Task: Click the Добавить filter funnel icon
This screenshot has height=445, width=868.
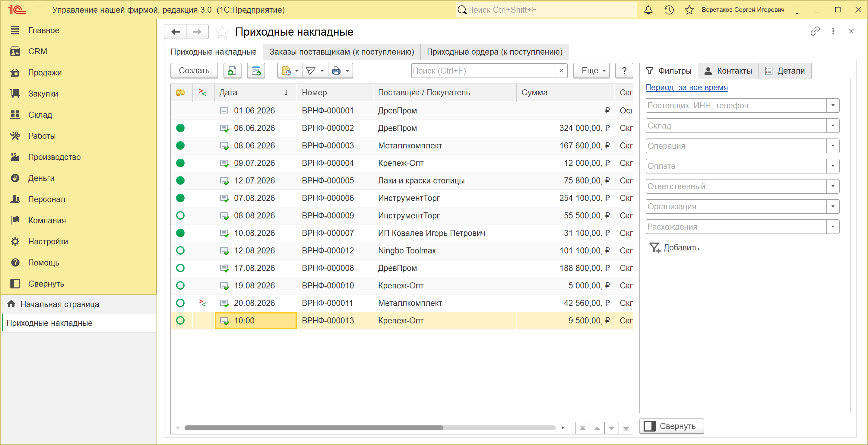Action: tap(654, 248)
